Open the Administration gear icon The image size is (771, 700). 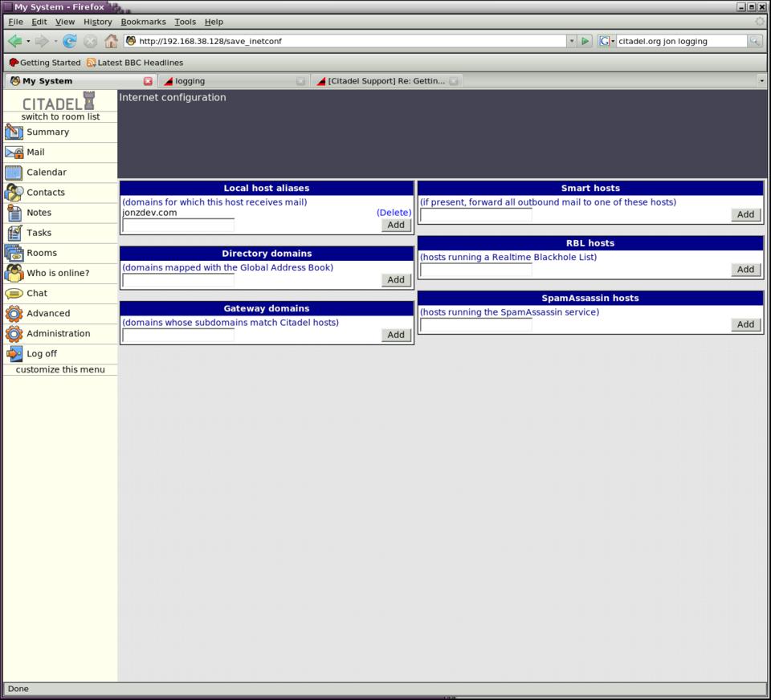tap(14, 334)
